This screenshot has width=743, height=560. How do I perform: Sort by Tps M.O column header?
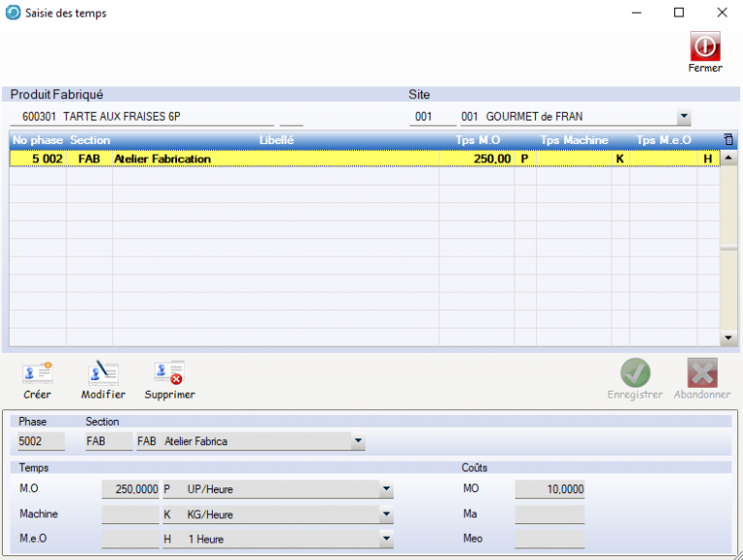click(x=477, y=140)
